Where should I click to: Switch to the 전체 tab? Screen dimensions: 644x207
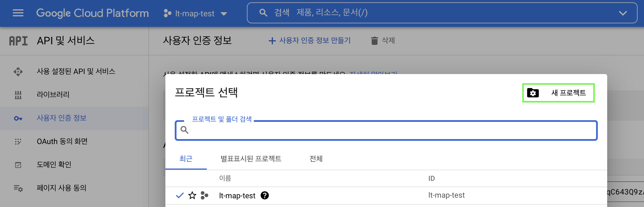pos(316,159)
